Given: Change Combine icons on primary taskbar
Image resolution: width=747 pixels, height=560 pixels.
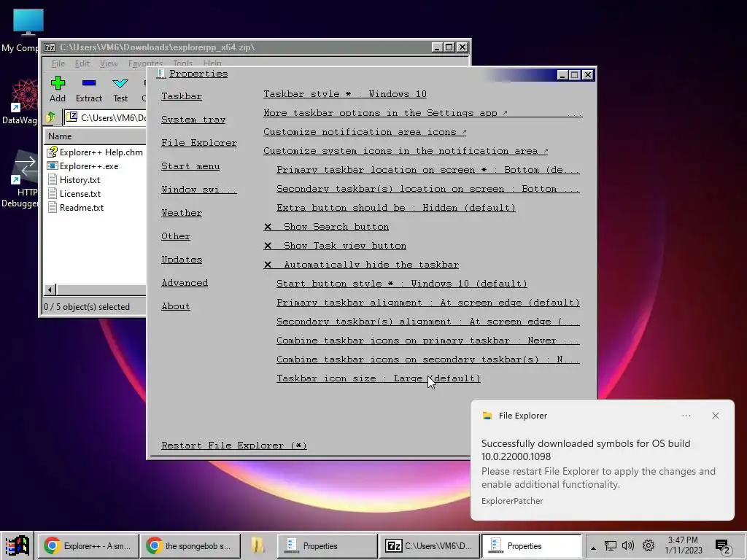Looking at the screenshot, I should [x=427, y=341].
